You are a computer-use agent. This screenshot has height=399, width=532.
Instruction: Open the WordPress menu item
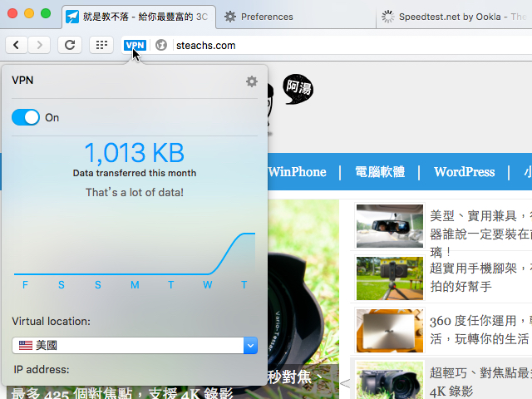464,172
